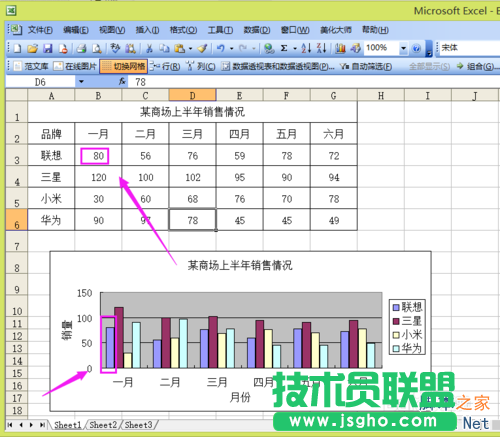Viewport: 500px width, 437px height.
Task: Click the 在线图片 toolbar button
Action: 75,66
